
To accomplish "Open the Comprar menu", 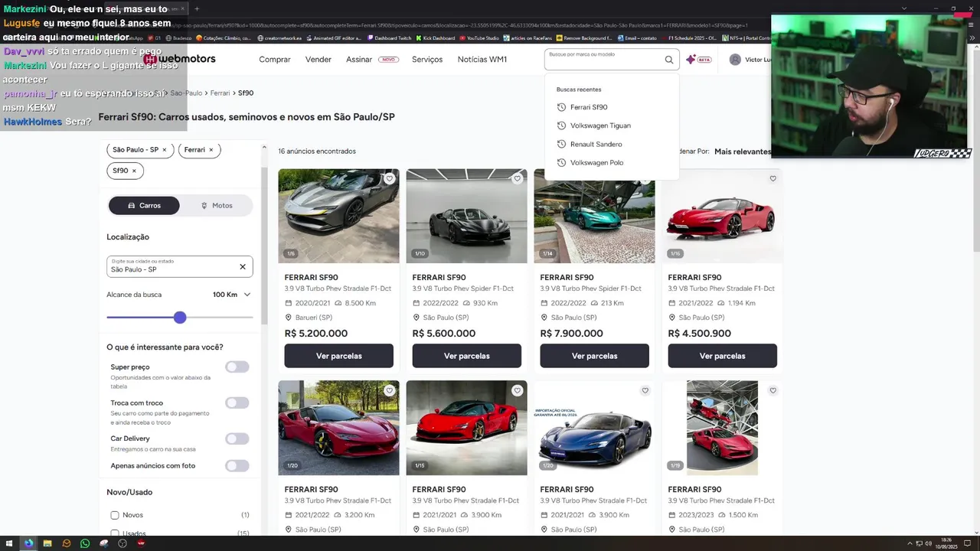I will [x=275, y=60].
